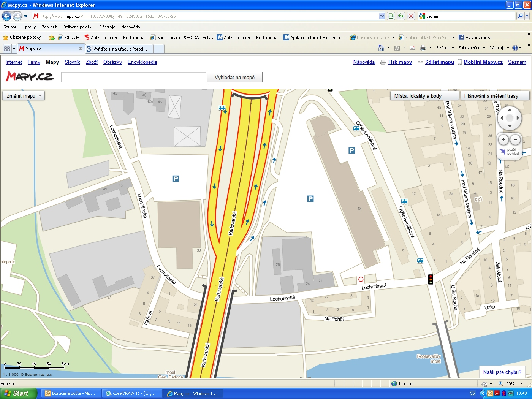
Task: Click the browser Back button
Action: pos(7,16)
